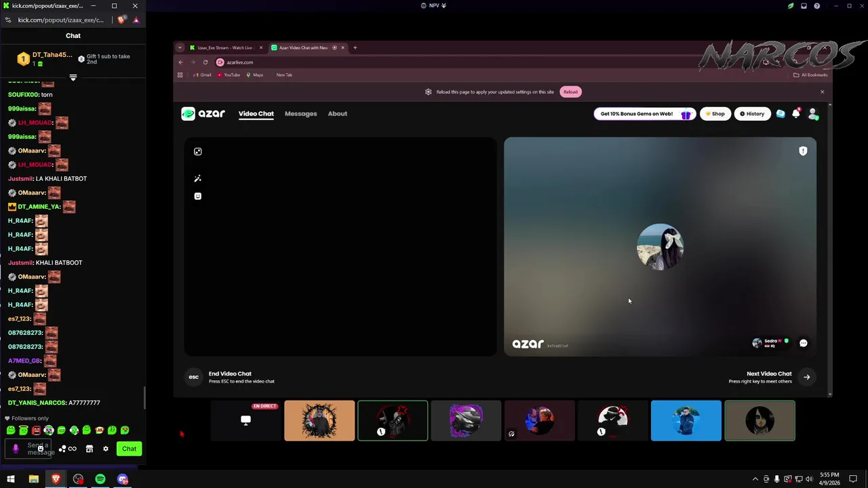
Task: Click Next Video Chat arrow
Action: pyautogui.click(x=807, y=378)
